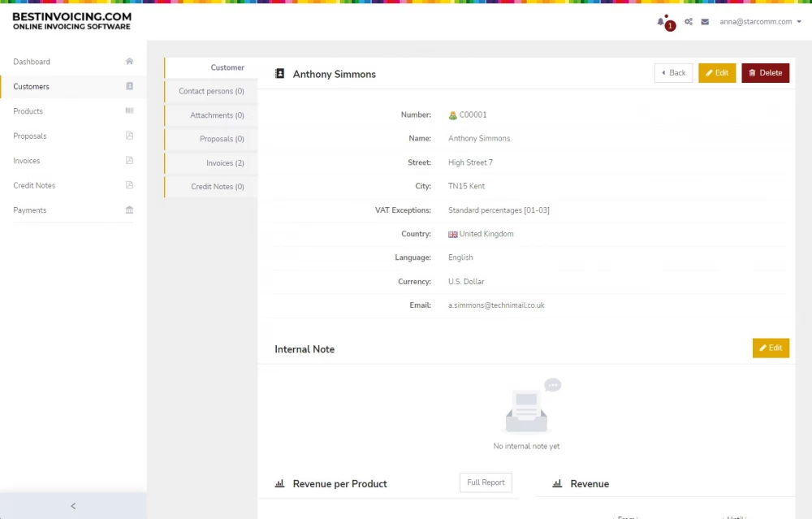Delete customer Anthony Simmons
Viewport: 812px width, 519px height.
coord(765,73)
